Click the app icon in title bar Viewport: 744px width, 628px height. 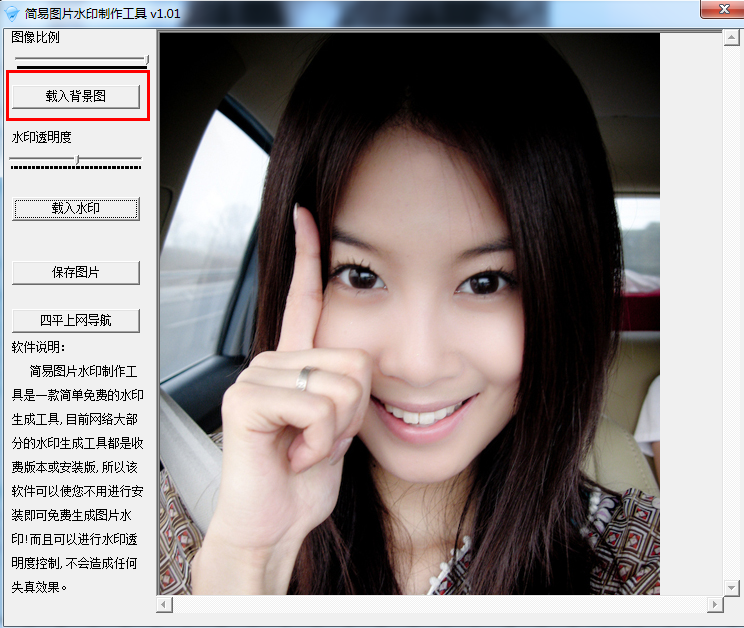tap(12, 14)
